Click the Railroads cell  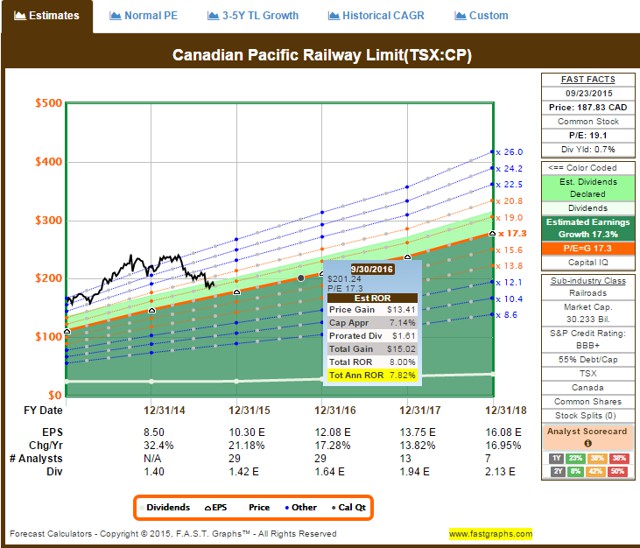588,293
